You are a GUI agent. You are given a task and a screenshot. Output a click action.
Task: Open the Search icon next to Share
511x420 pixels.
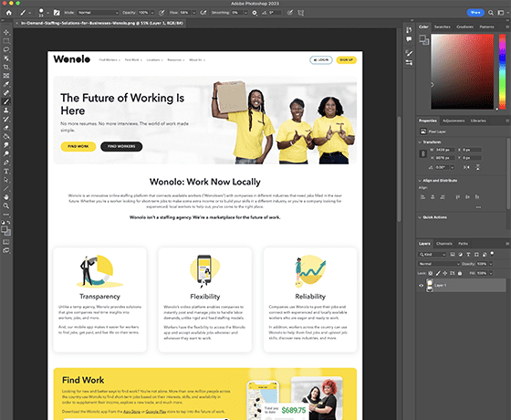491,13
